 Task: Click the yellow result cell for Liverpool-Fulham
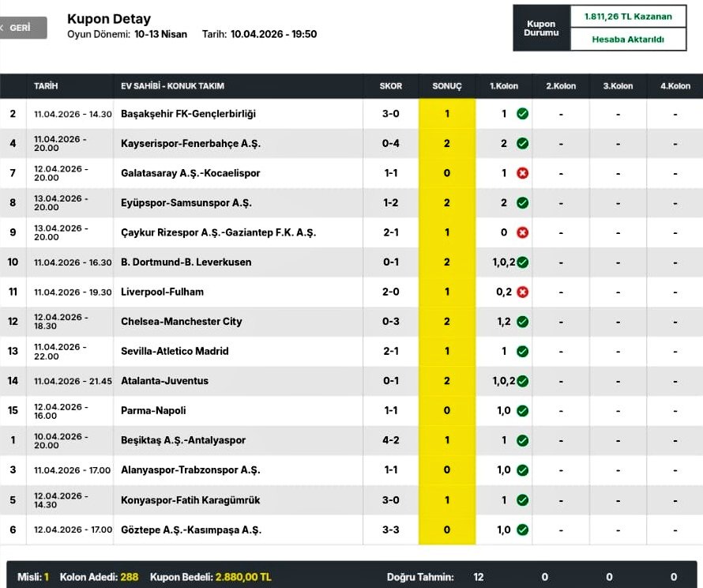(x=447, y=292)
